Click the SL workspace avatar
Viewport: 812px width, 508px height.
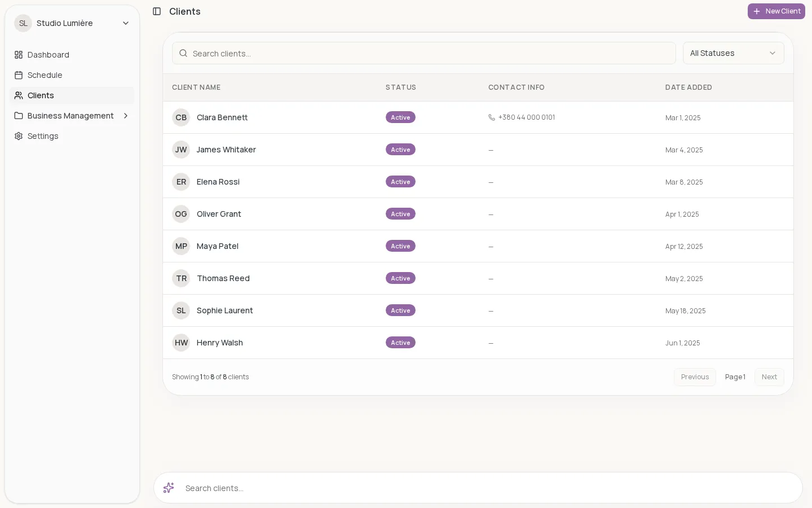(23, 23)
